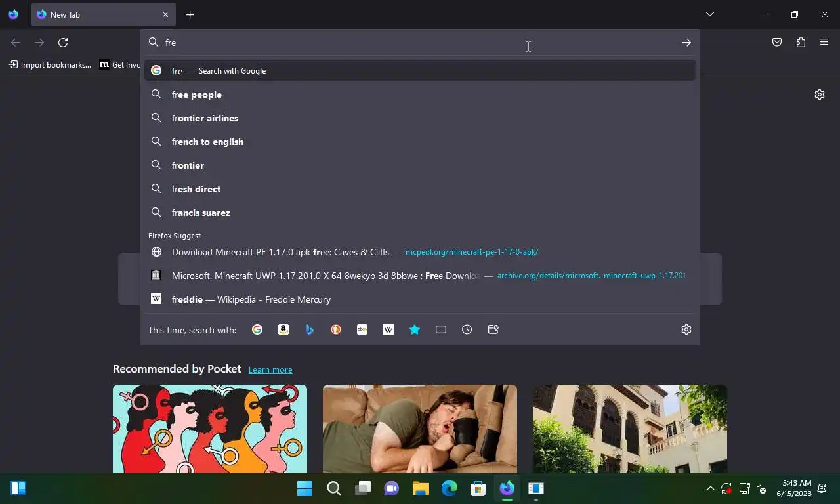
Task: Choose 'fre — Search with Google' row
Action: pyautogui.click(x=420, y=70)
